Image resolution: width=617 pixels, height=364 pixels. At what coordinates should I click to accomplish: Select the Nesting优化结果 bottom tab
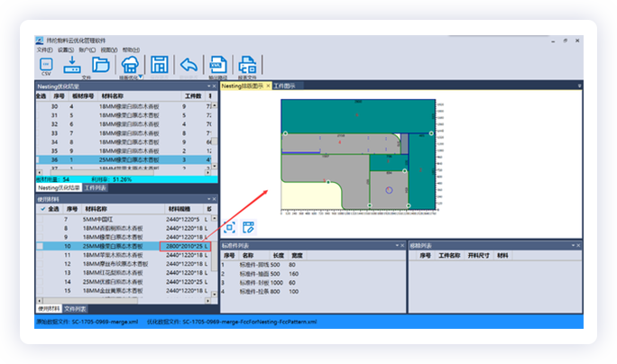click(x=59, y=188)
